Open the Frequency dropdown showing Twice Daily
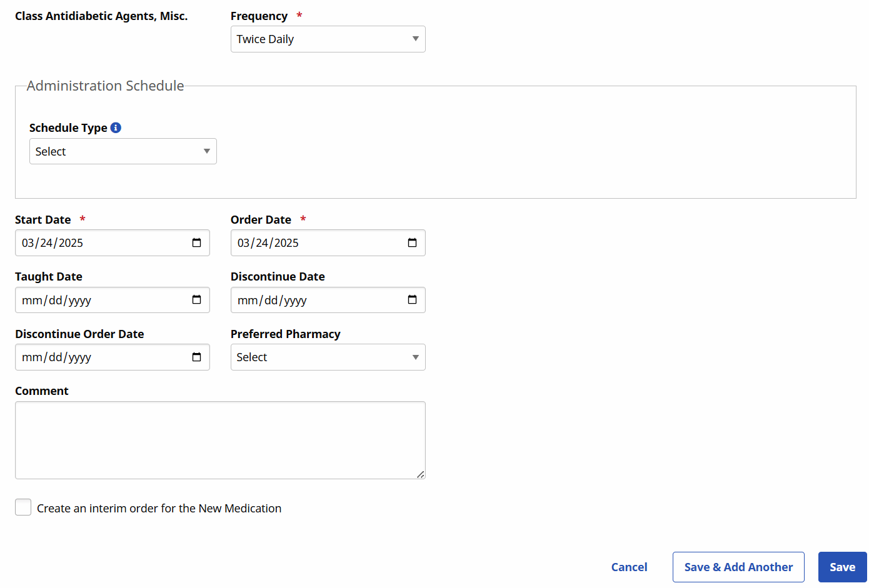The image size is (869, 588). pyautogui.click(x=328, y=39)
